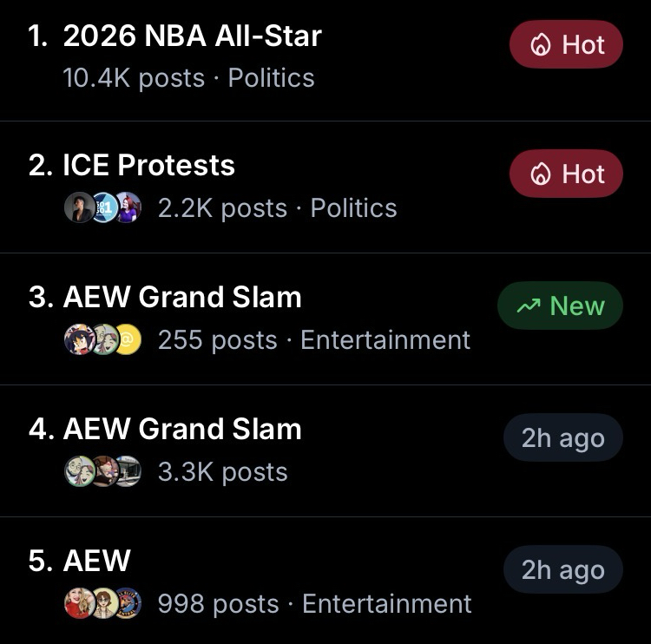651x644 pixels.
Task: Open the fourth-ranked AEW Grand Slam topic
Action: pyautogui.click(x=182, y=429)
